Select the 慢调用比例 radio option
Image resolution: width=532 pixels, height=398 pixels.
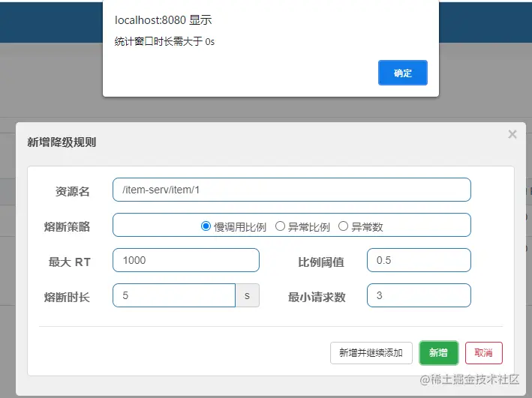point(206,226)
